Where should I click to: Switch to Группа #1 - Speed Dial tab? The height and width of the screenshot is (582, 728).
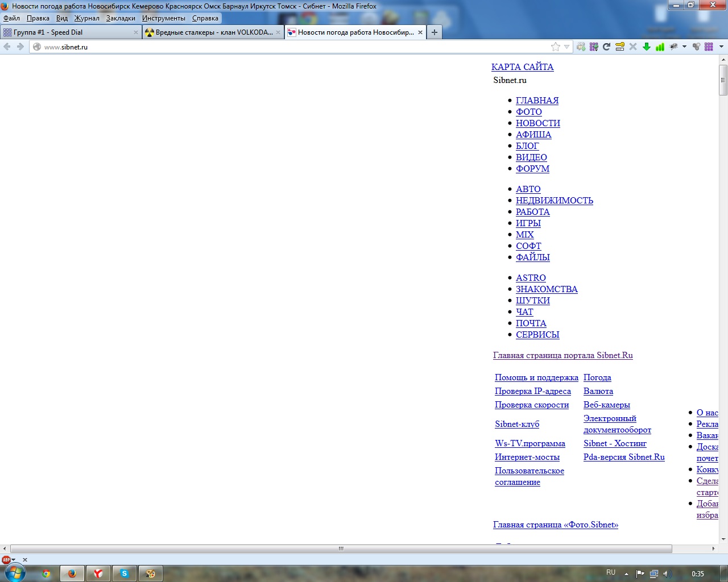pyautogui.click(x=71, y=32)
